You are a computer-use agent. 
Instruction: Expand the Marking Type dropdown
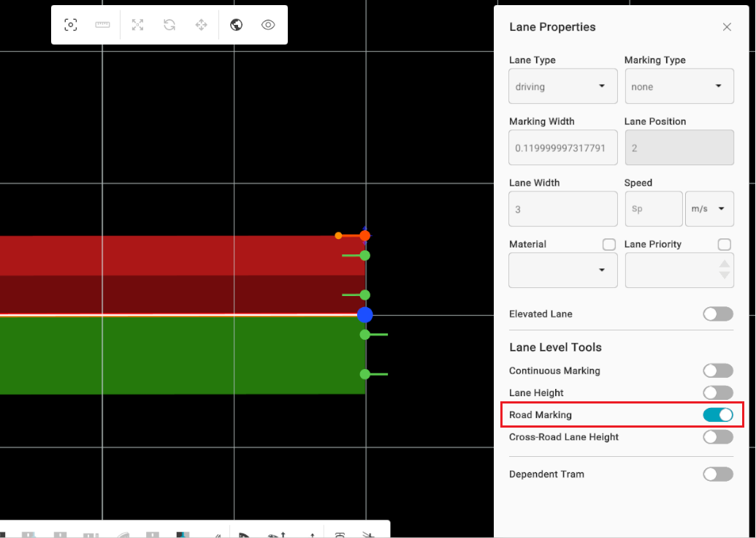(679, 86)
